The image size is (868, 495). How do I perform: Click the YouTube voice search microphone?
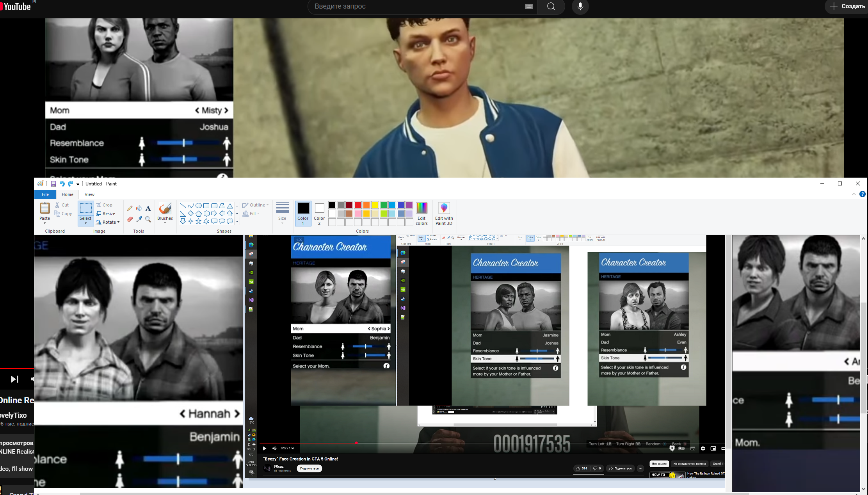coord(580,7)
